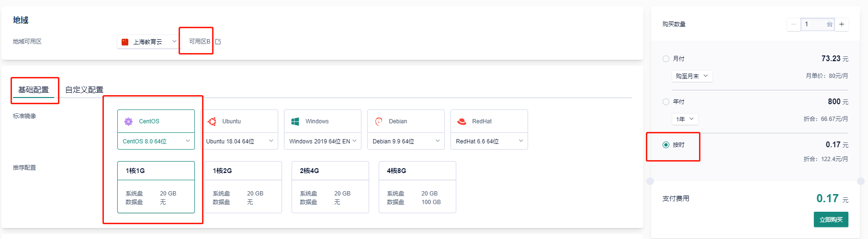Click the RedHat hat icon
The width and height of the screenshot is (868, 239).
[x=462, y=121]
